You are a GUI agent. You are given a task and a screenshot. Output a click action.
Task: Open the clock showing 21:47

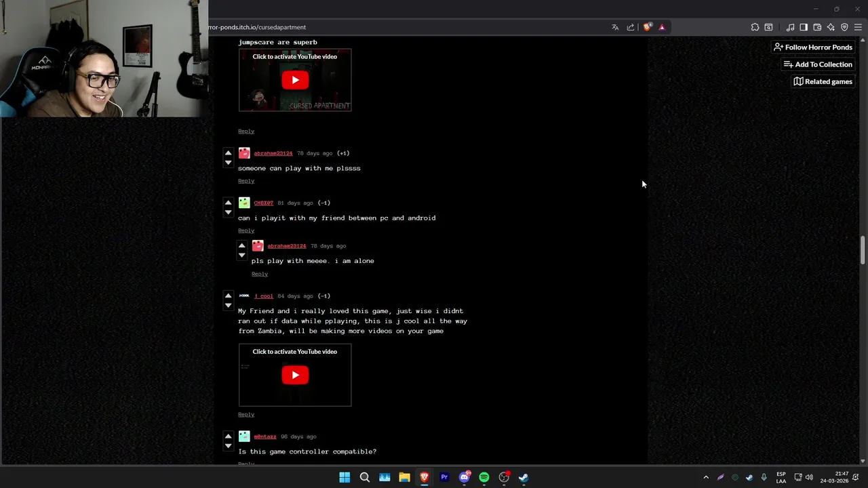click(x=834, y=477)
